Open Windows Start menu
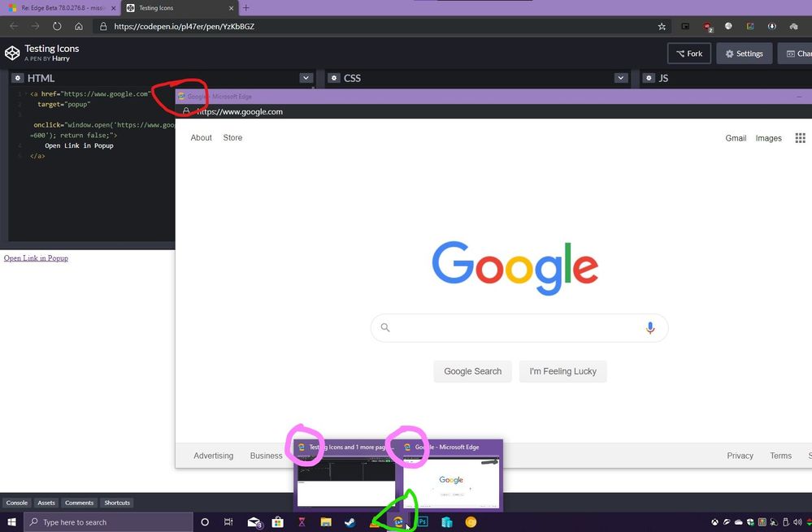812x532 pixels. coord(11,522)
